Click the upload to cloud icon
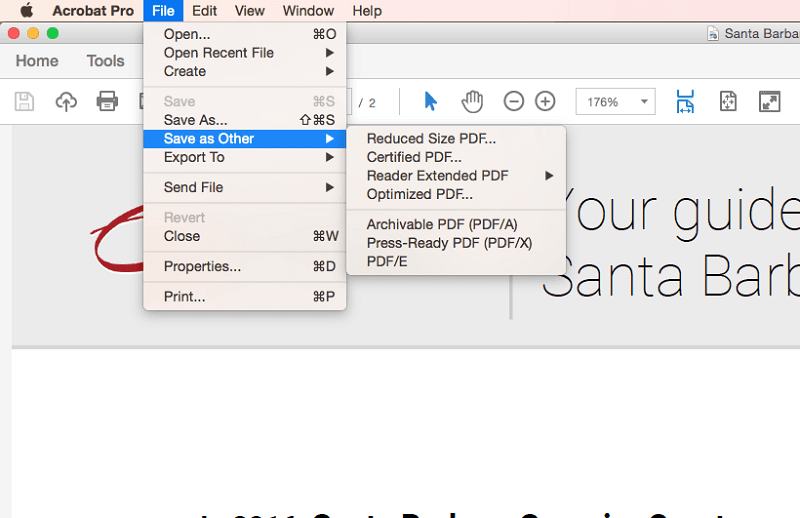Image resolution: width=800 pixels, height=518 pixels. click(x=66, y=101)
